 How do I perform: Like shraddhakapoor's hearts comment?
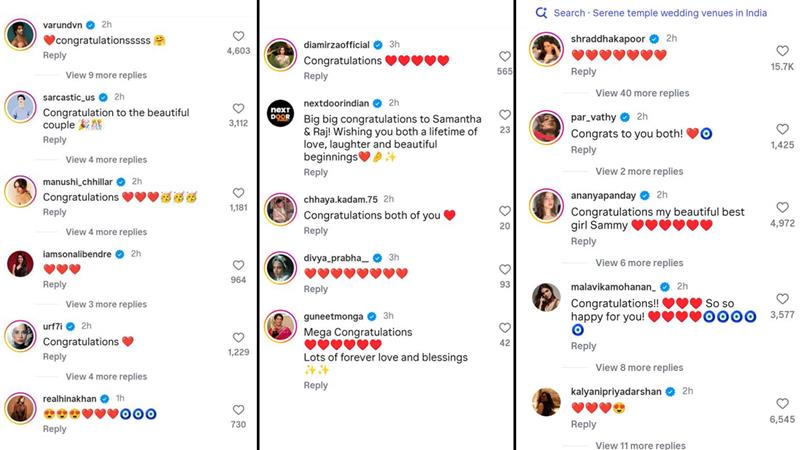[x=782, y=51]
